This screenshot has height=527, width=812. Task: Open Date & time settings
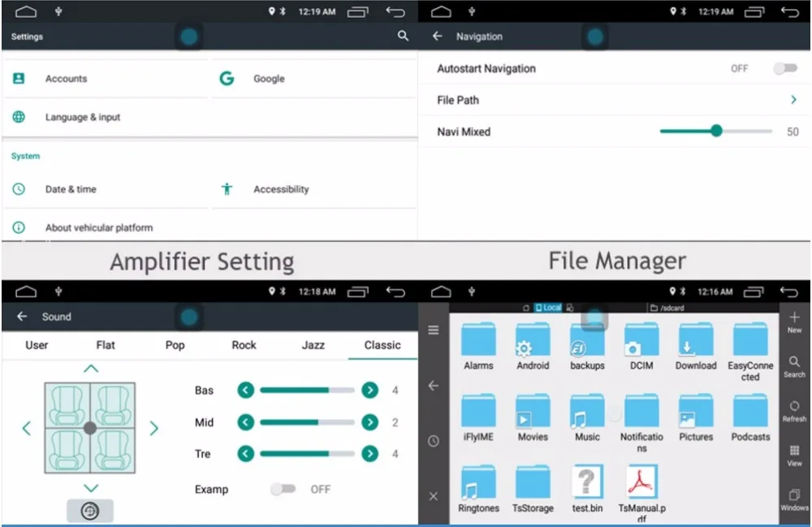[x=105, y=189]
